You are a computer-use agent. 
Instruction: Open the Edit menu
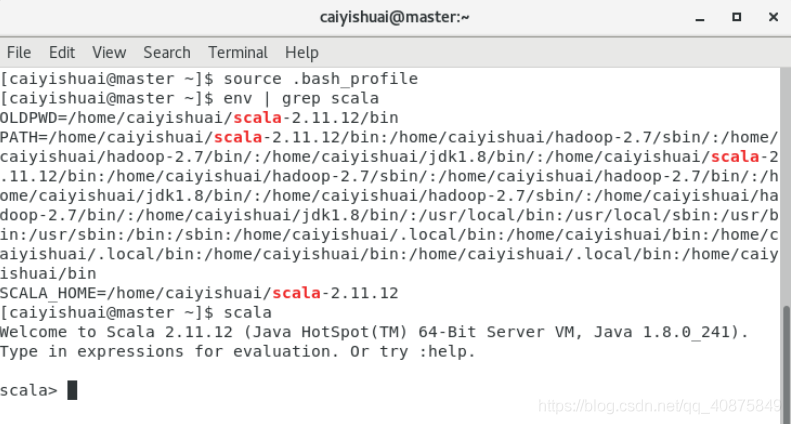pos(62,52)
